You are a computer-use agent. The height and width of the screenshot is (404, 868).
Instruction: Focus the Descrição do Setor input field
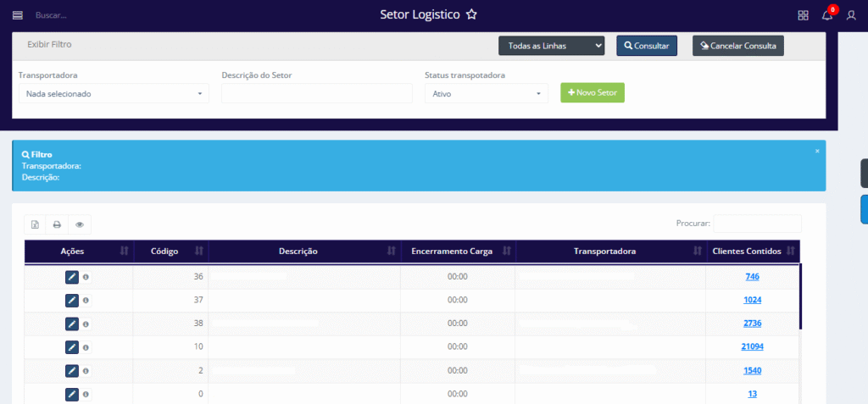(304, 94)
